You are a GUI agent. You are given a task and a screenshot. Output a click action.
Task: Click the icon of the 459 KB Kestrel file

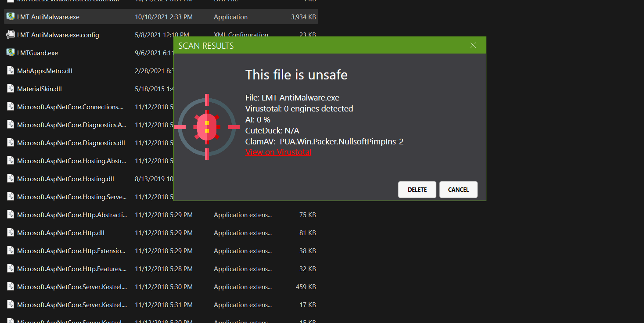tap(11, 287)
